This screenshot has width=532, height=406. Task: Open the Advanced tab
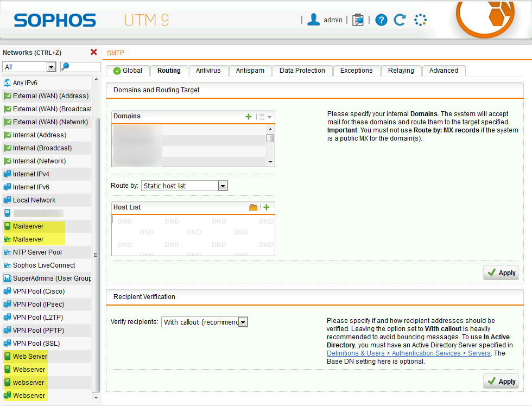click(x=444, y=71)
